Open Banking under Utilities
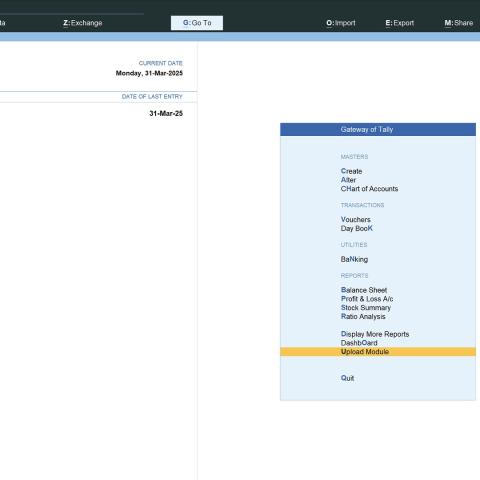Viewport: 480px width, 480px height. (x=354, y=259)
